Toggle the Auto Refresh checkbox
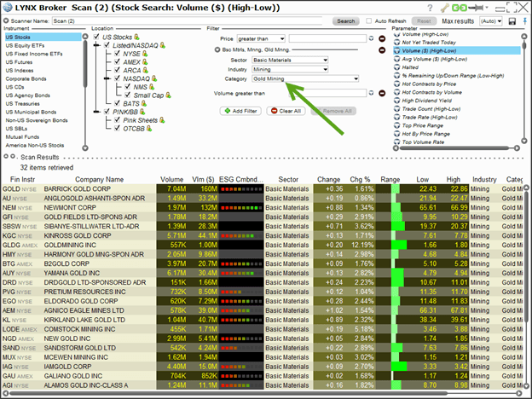Image resolution: width=532 pixels, height=399 pixels. 369,21
